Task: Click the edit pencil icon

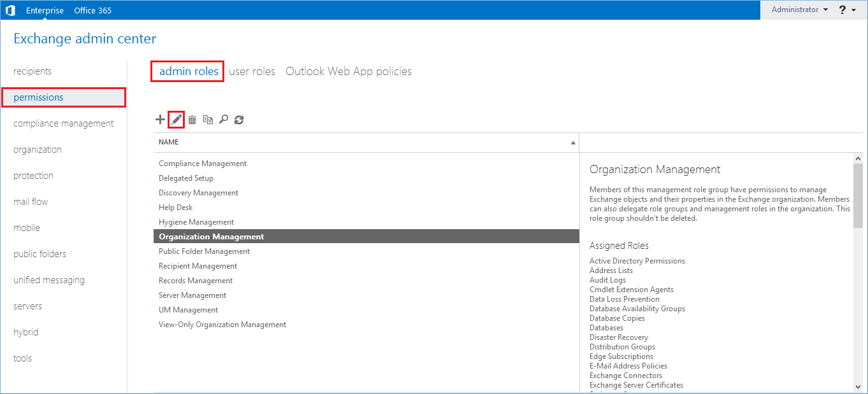Action: 177,120
